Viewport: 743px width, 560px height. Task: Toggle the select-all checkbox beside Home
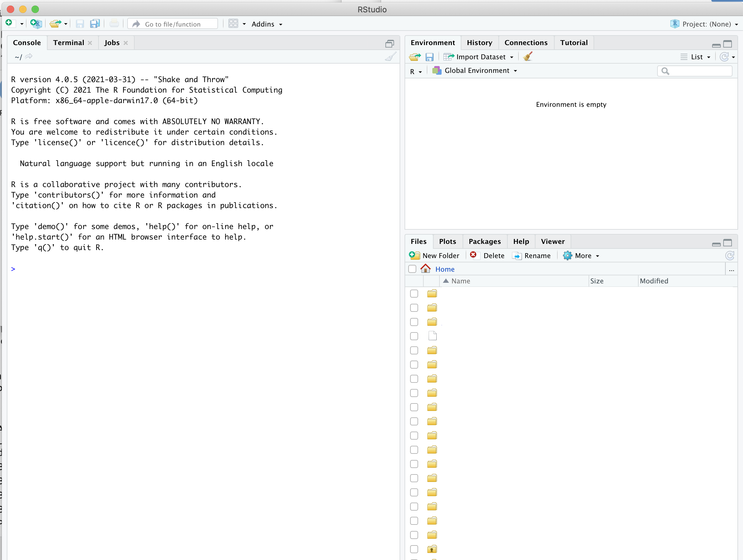tap(412, 269)
